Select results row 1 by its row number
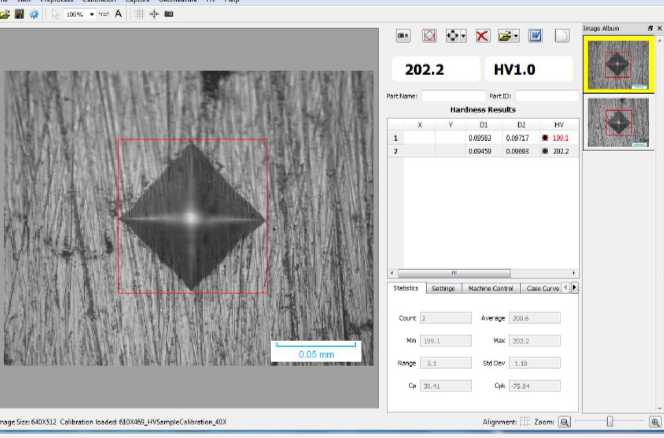The width and height of the screenshot is (664, 438). coord(396,138)
